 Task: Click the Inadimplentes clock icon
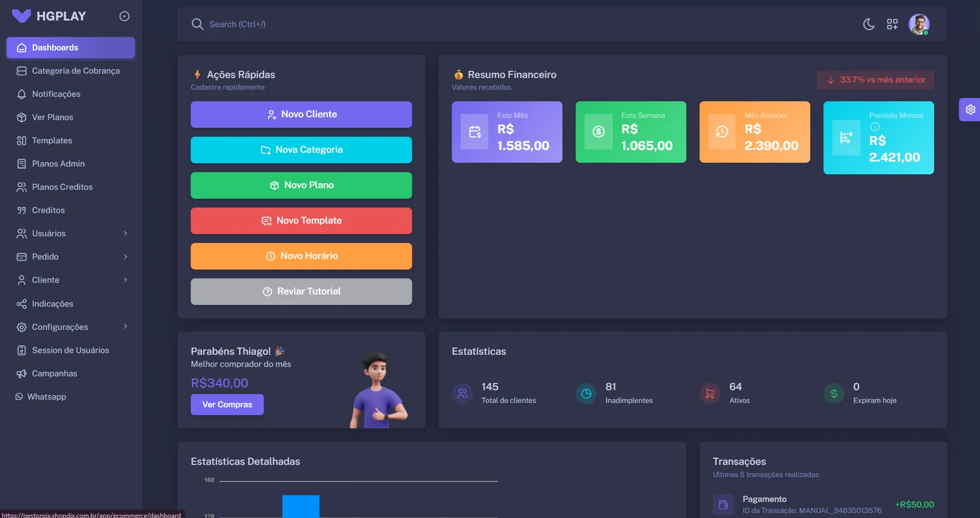pos(586,393)
